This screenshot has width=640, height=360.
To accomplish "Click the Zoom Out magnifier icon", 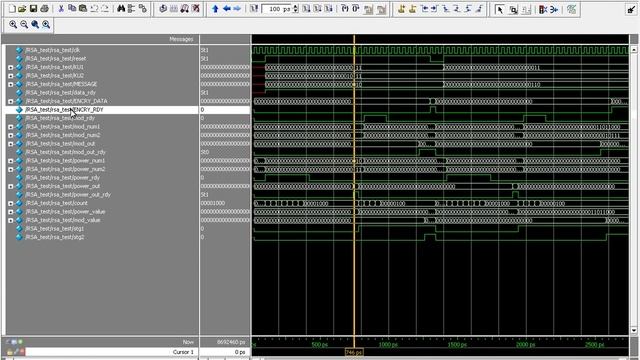I will (x=24, y=24).
